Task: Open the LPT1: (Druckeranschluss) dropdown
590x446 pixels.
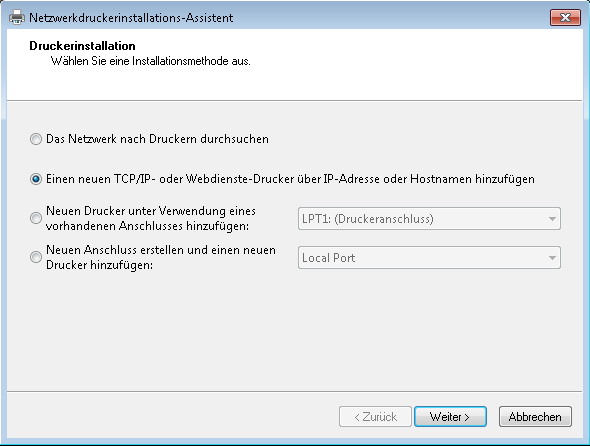Action: point(429,219)
